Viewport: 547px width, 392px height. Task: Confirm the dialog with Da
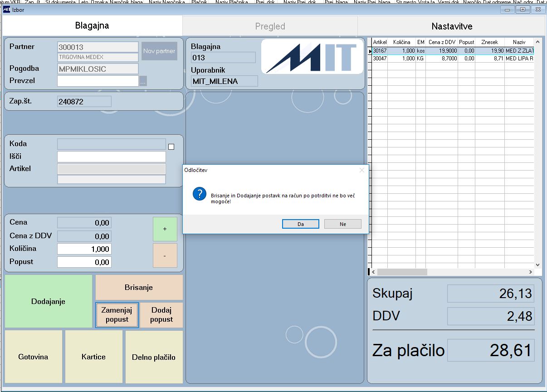pyautogui.click(x=300, y=224)
